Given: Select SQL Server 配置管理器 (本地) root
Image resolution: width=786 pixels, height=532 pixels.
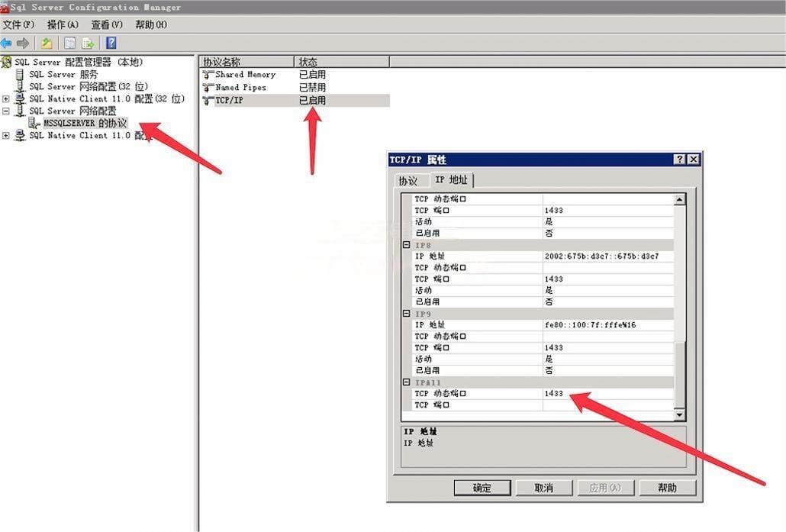Looking at the screenshot, I should pyautogui.click(x=79, y=62).
